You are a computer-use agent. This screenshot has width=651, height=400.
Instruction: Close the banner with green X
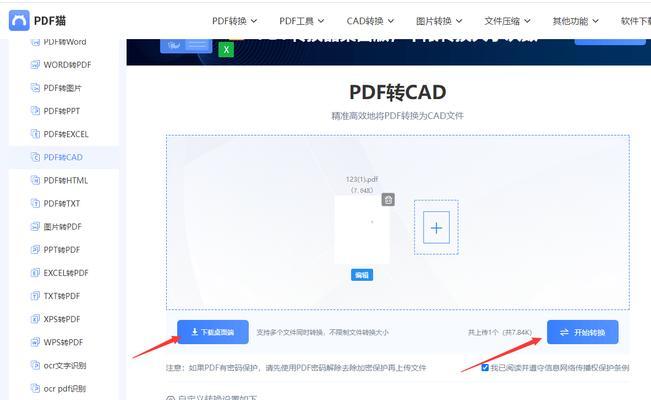click(x=226, y=50)
